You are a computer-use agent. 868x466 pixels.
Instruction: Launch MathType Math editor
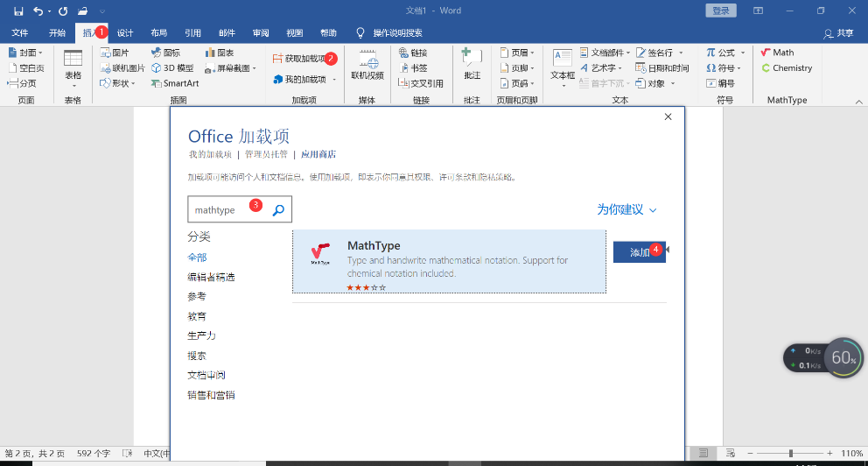[x=777, y=53]
